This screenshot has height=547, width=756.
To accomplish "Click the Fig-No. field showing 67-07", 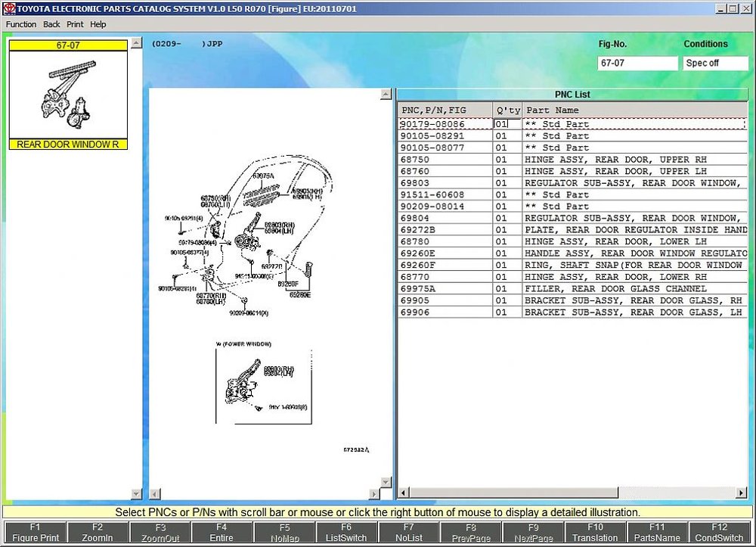I will coord(637,64).
